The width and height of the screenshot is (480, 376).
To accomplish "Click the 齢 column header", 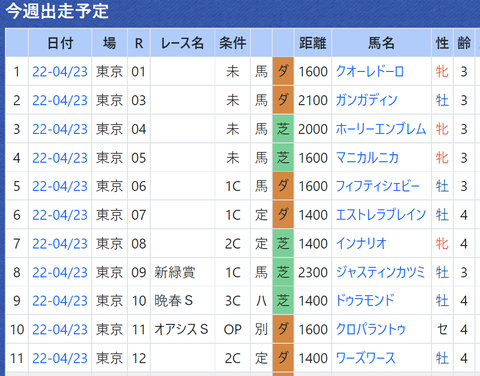I will point(464,43).
